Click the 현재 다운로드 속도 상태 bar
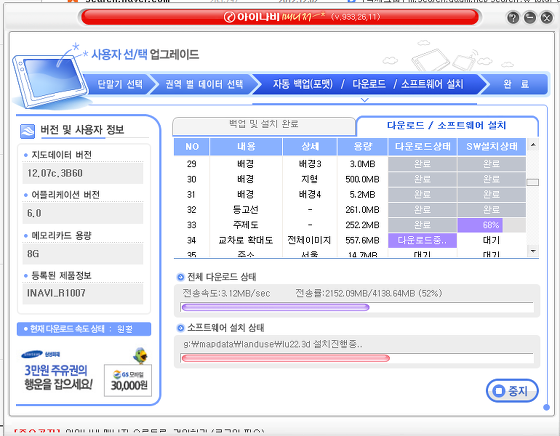This screenshot has height=436, width=560. [x=84, y=329]
